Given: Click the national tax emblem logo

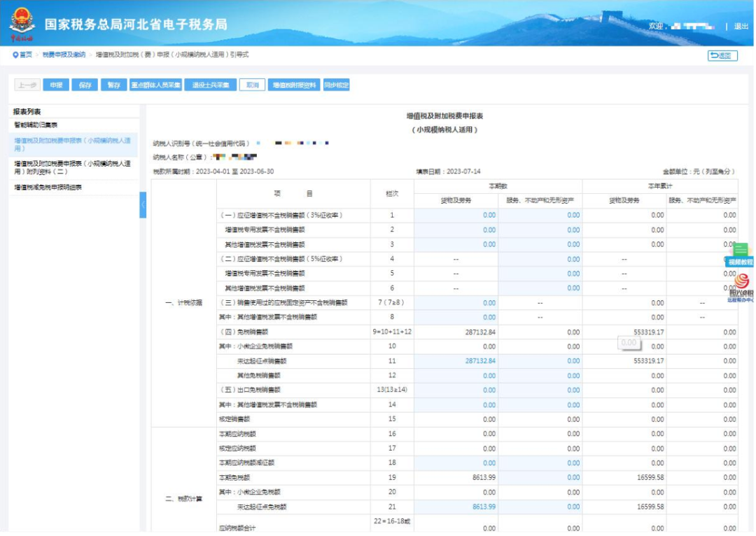Looking at the screenshot, I should point(22,23).
